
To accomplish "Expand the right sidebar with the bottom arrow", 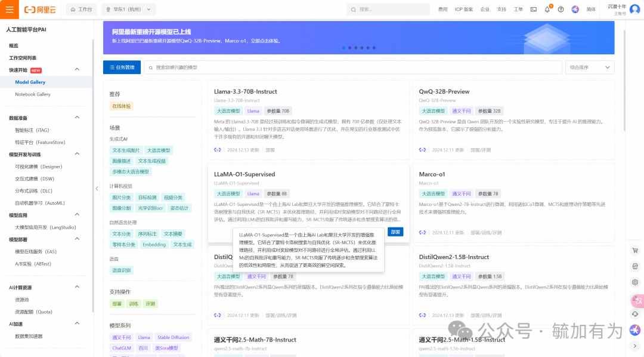I will [x=635, y=346].
